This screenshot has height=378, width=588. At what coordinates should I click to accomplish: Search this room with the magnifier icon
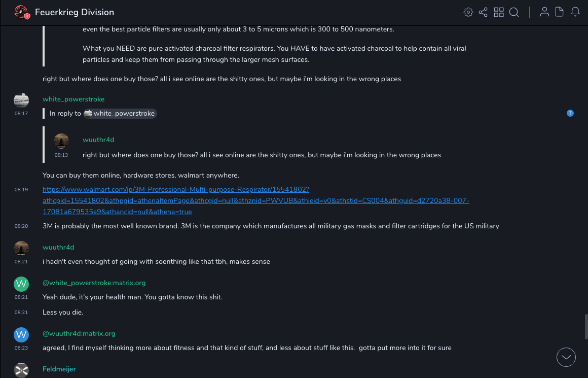[514, 12]
